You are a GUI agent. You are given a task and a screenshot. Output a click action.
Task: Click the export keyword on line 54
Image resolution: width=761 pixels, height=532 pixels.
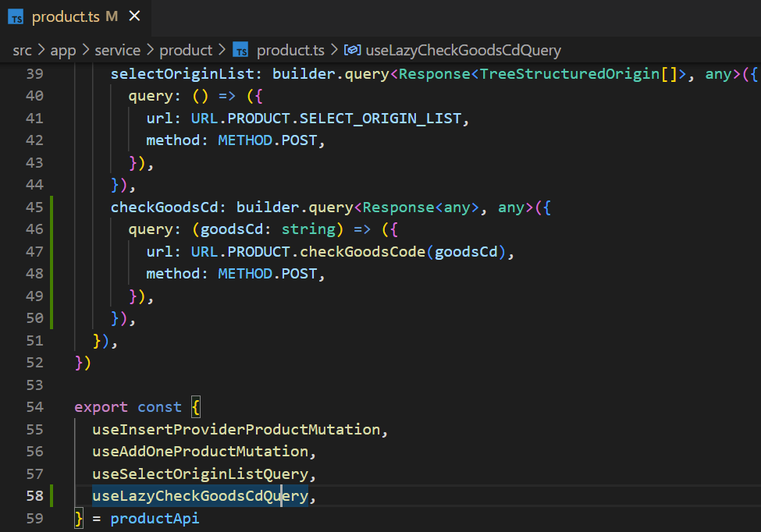(x=101, y=407)
